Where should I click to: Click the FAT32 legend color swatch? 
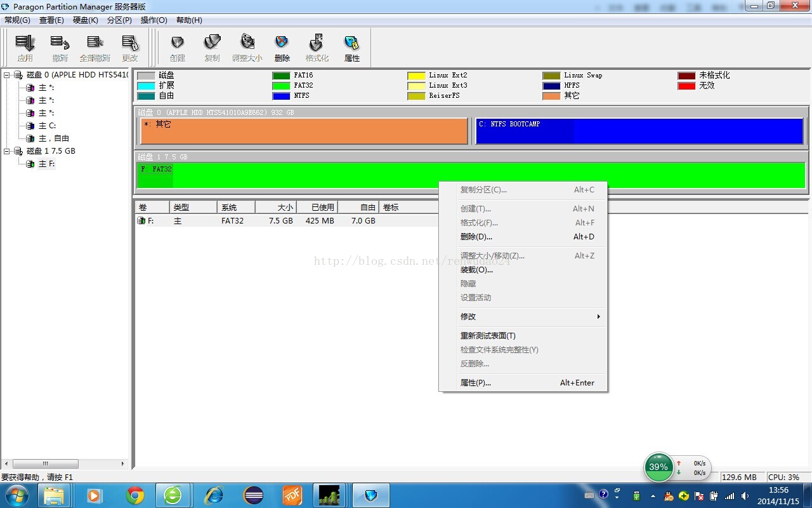click(x=281, y=86)
